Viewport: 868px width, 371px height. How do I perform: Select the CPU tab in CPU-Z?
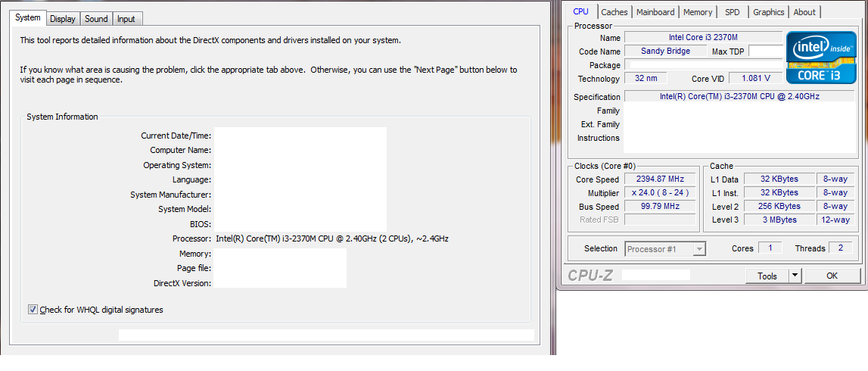tap(580, 11)
